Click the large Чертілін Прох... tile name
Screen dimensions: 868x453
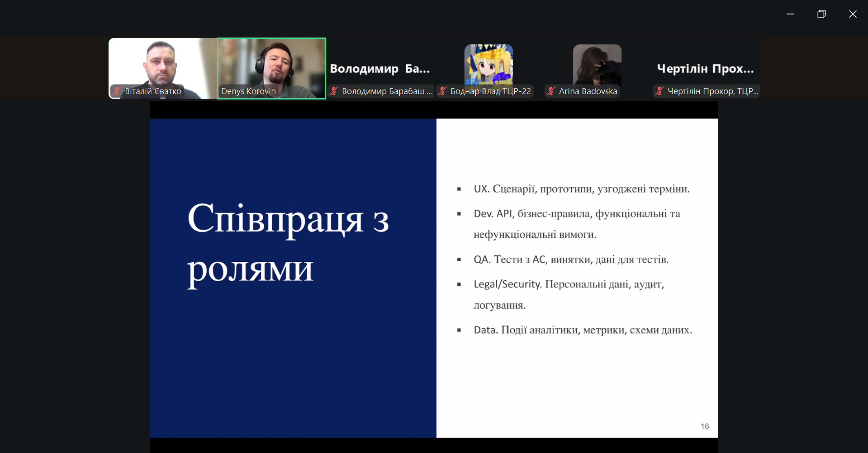click(x=705, y=69)
